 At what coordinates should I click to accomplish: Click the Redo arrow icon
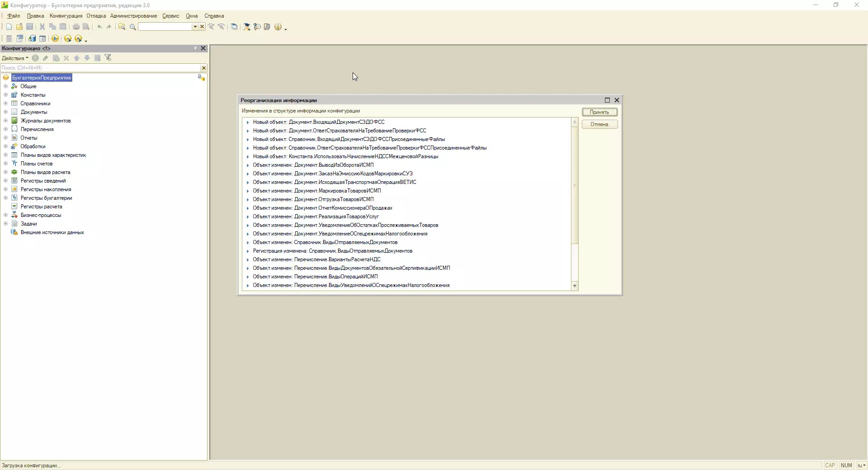109,27
